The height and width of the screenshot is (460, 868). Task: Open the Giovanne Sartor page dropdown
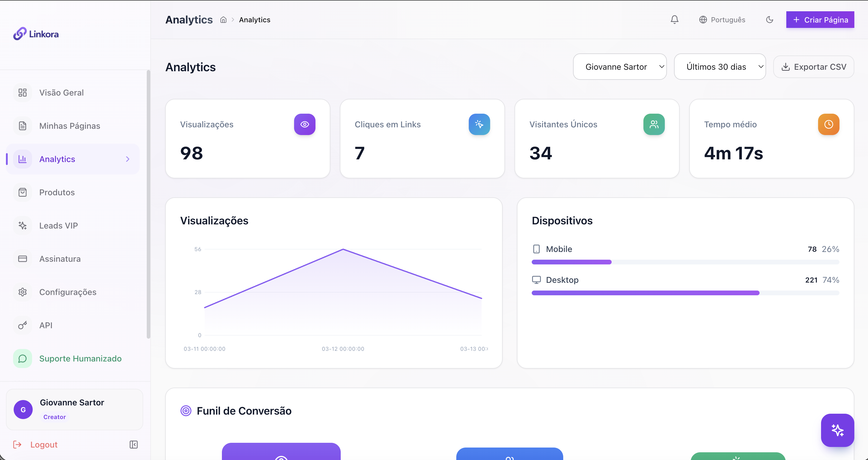coord(620,67)
